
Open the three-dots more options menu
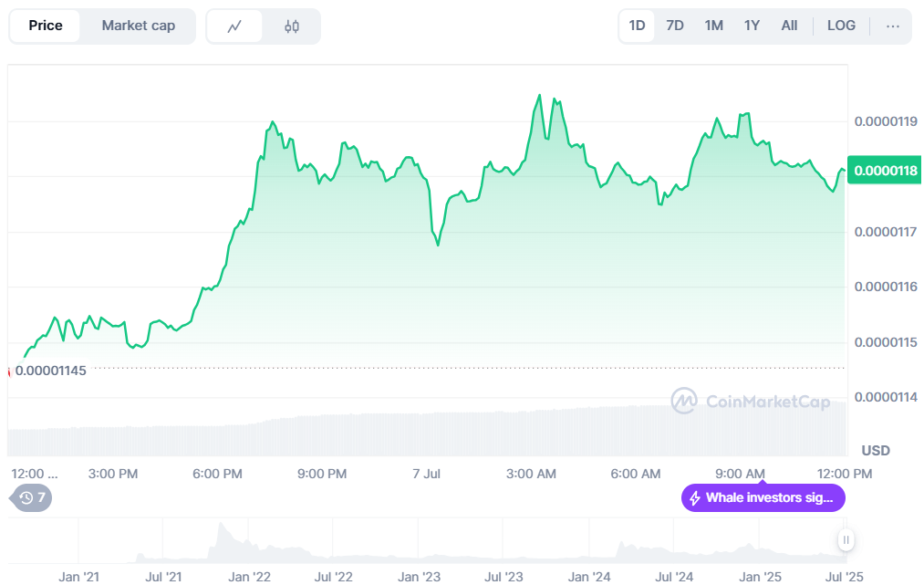coord(892,26)
